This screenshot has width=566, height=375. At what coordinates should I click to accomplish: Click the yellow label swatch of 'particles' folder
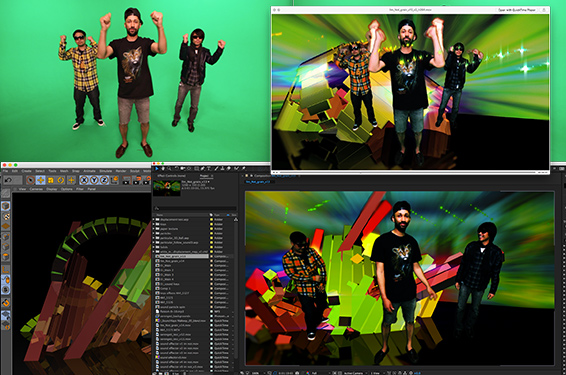(212, 234)
